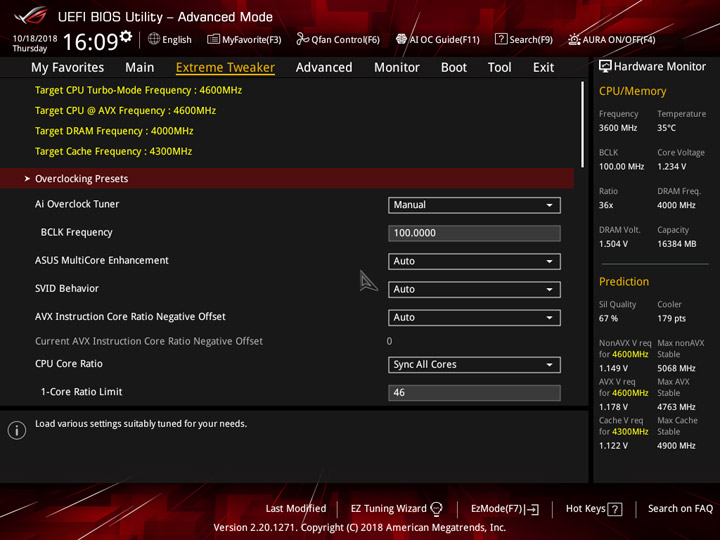Open CPU Core Ratio dropdown
Viewport: 720px width, 540px height.
tap(474, 365)
